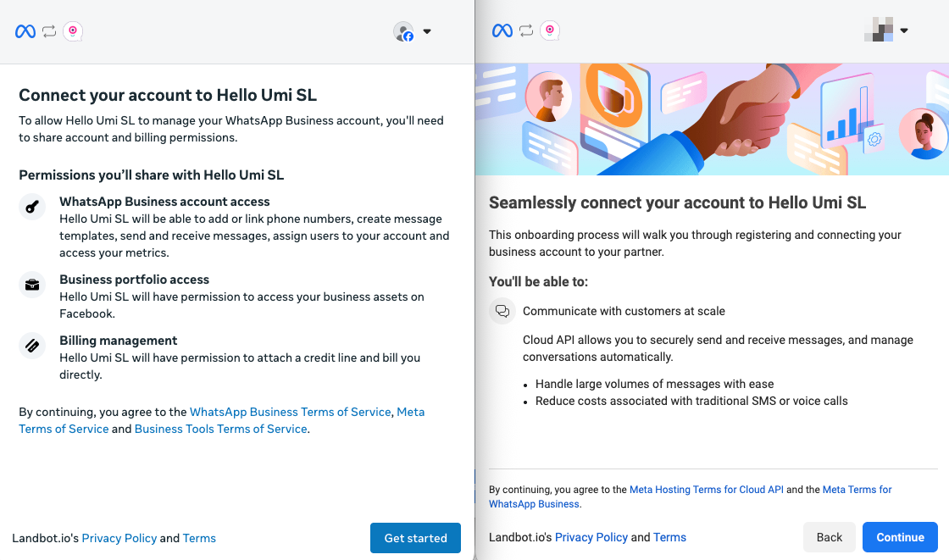The width and height of the screenshot is (949, 560).
Task: Open Meta Hosting Terms for Cloud API link
Action: (707, 490)
